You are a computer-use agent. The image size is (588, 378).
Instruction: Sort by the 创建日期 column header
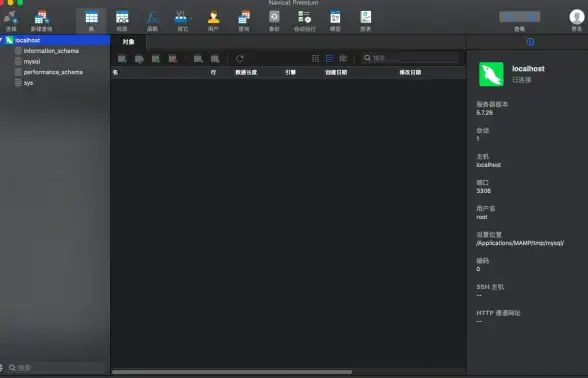pos(336,72)
